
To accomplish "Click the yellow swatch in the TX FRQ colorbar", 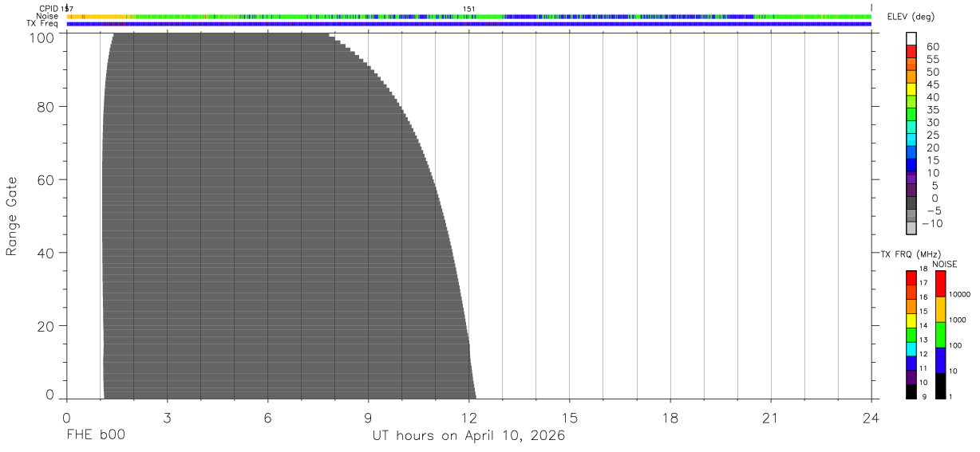I will pyautogui.click(x=911, y=320).
